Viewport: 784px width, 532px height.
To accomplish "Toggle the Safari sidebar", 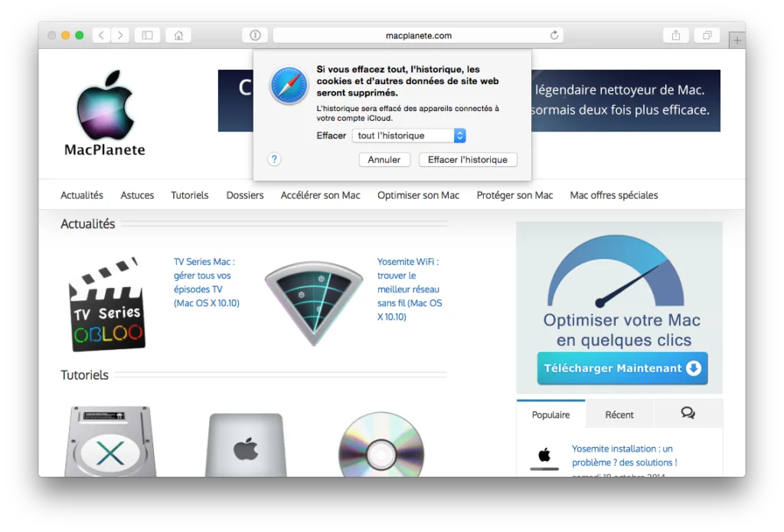I will pyautogui.click(x=147, y=34).
